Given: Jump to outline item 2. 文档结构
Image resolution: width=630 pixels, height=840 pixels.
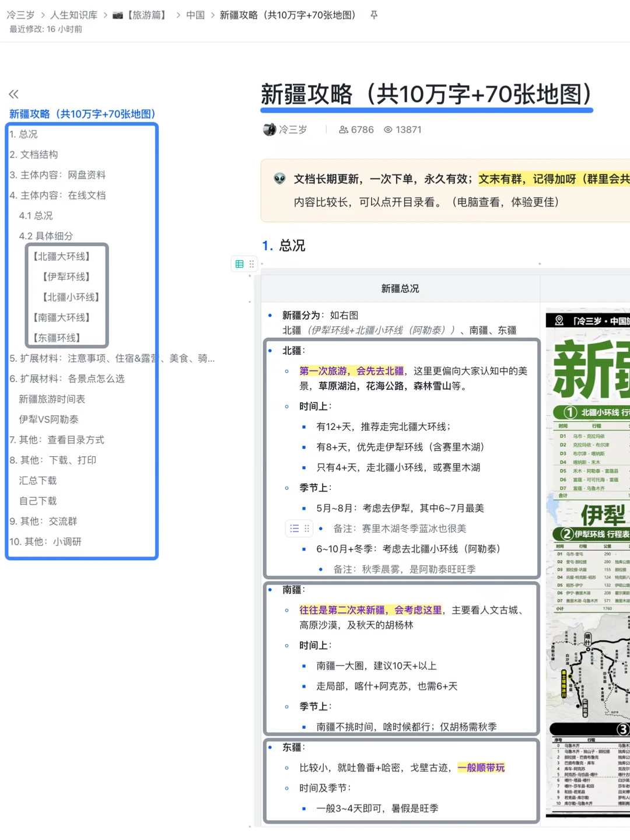Looking at the screenshot, I should click(x=33, y=155).
